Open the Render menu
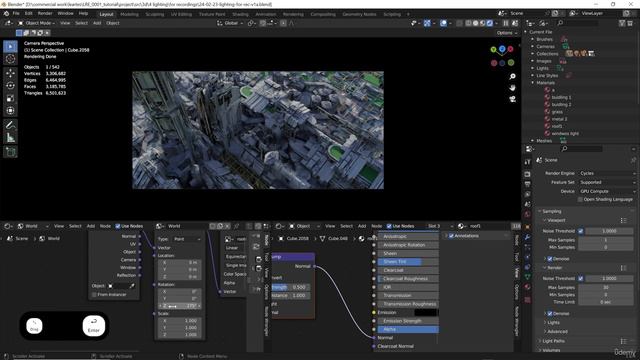The width and height of the screenshot is (640, 360). 45,13
